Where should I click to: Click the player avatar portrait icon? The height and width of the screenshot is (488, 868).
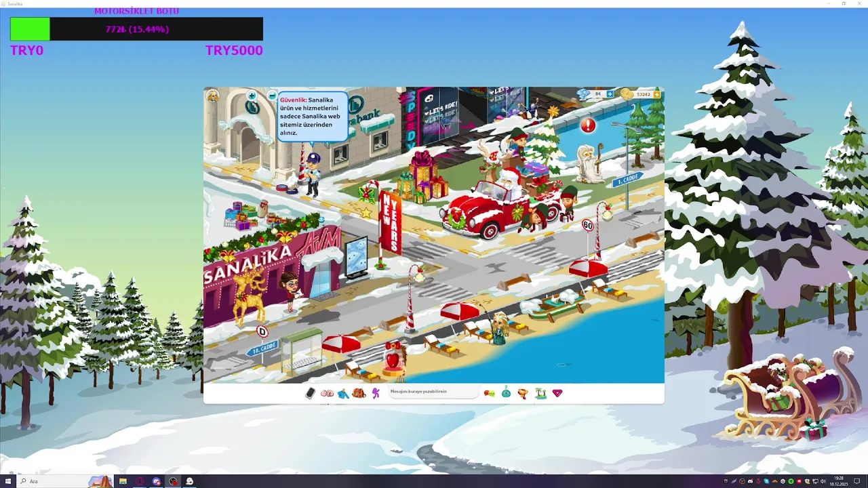pyautogui.click(x=213, y=96)
